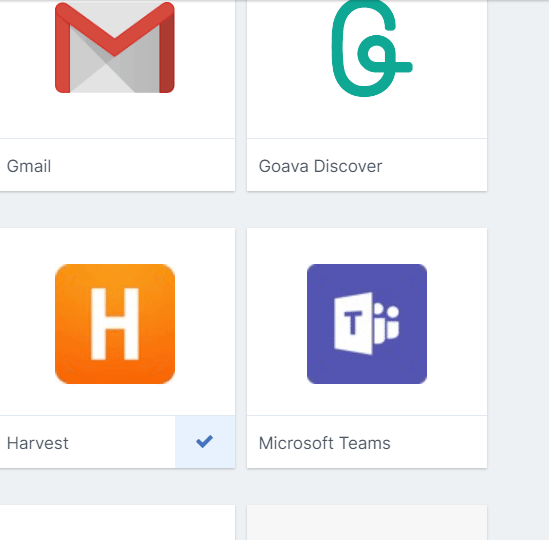Viewport: 549px width, 540px height.
Task: Click the Goava Discover label
Action: coord(320,166)
